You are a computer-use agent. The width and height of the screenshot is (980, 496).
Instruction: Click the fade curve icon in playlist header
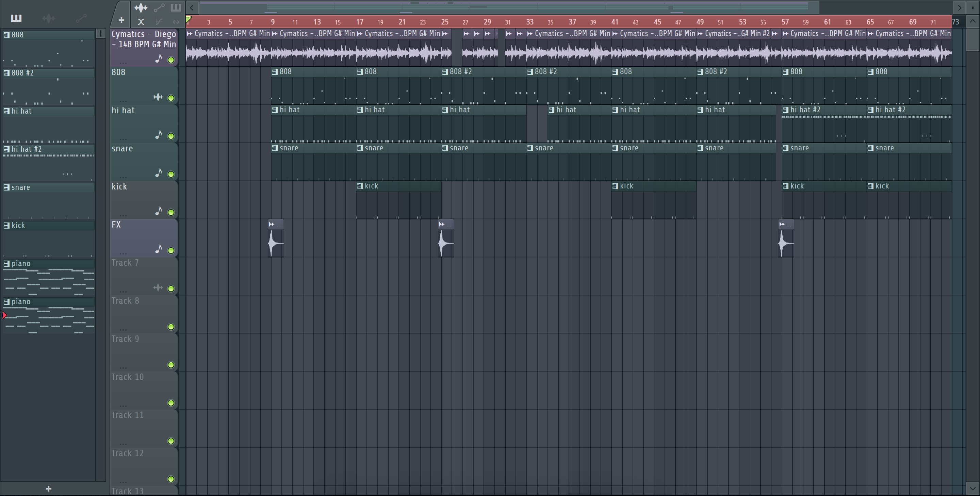point(159,22)
